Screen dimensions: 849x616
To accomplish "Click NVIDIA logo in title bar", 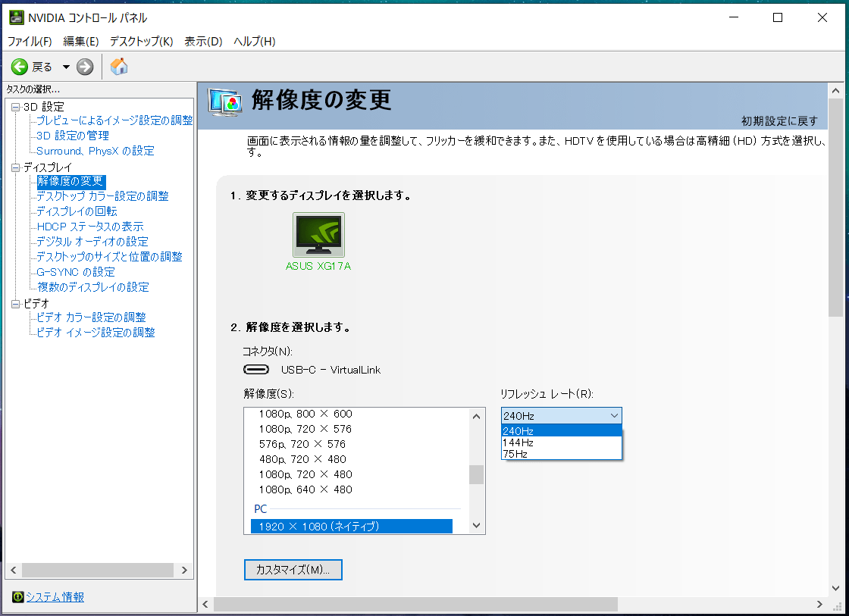I will click(x=17, y=17).
